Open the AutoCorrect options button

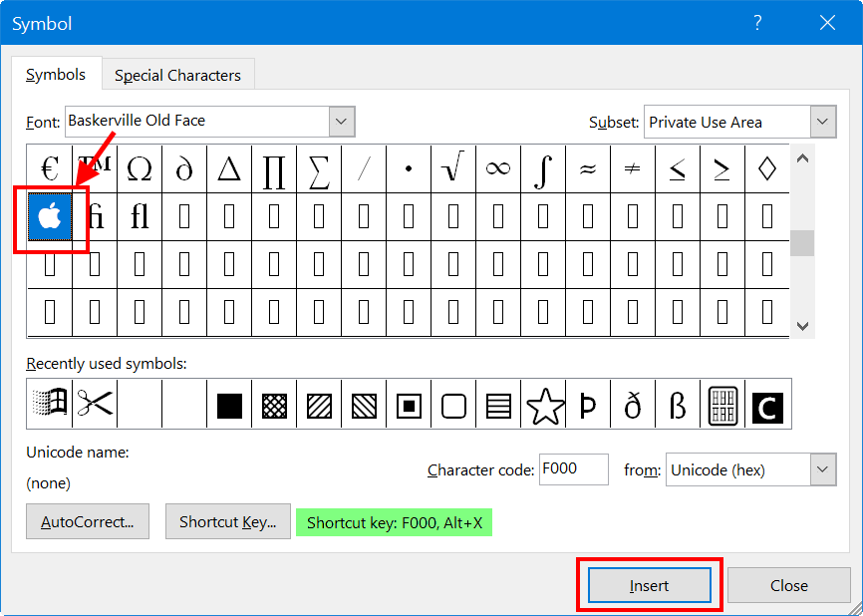point(88,521)
